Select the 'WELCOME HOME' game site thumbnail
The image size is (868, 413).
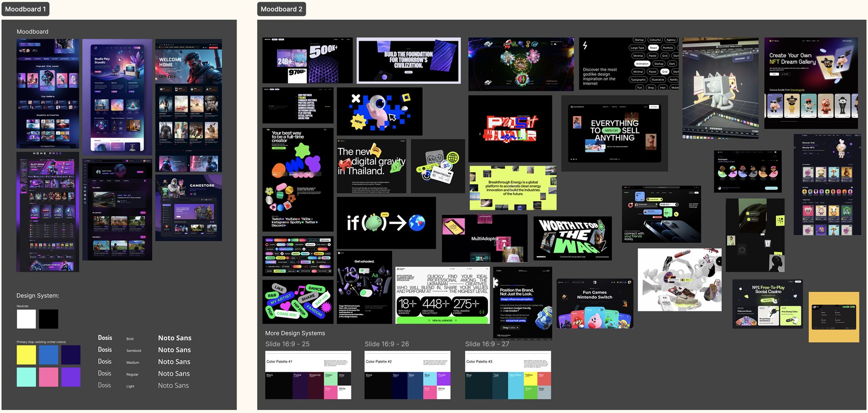tap(188, 106)
